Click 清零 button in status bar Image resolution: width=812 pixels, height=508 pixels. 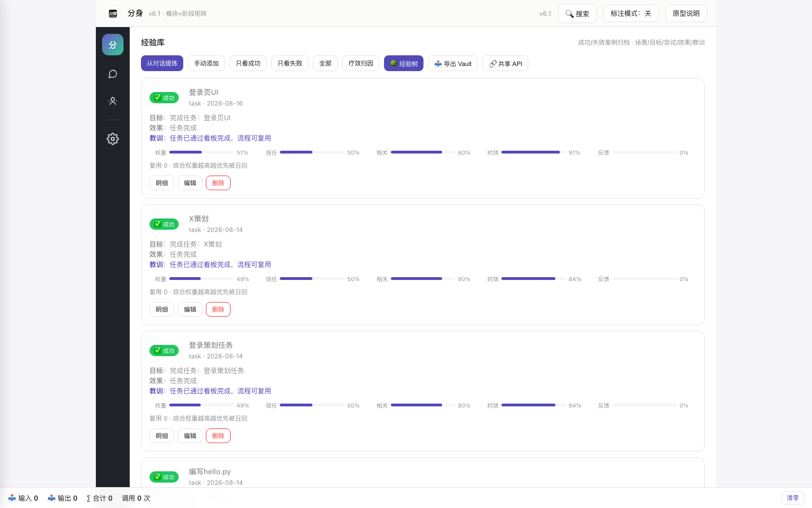tap(792, 498)
